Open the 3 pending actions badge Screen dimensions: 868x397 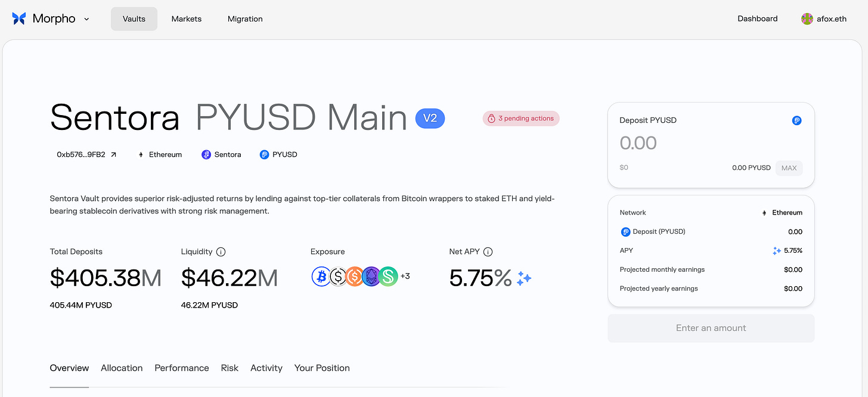[521, 119]
